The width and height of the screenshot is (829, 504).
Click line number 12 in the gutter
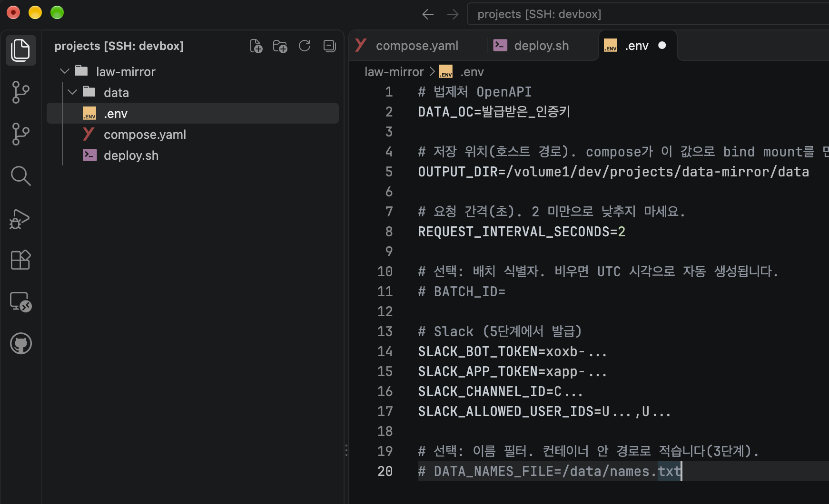(x=385, y=311)
